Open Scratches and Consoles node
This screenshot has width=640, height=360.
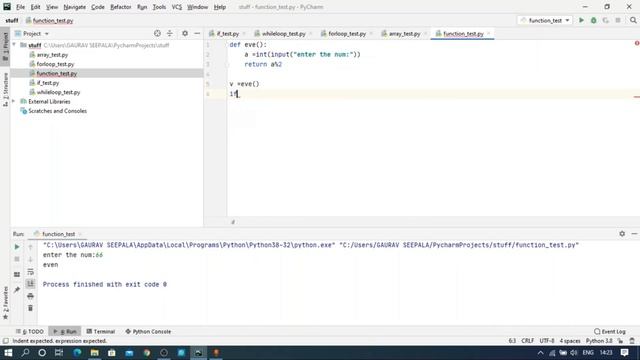57,111
